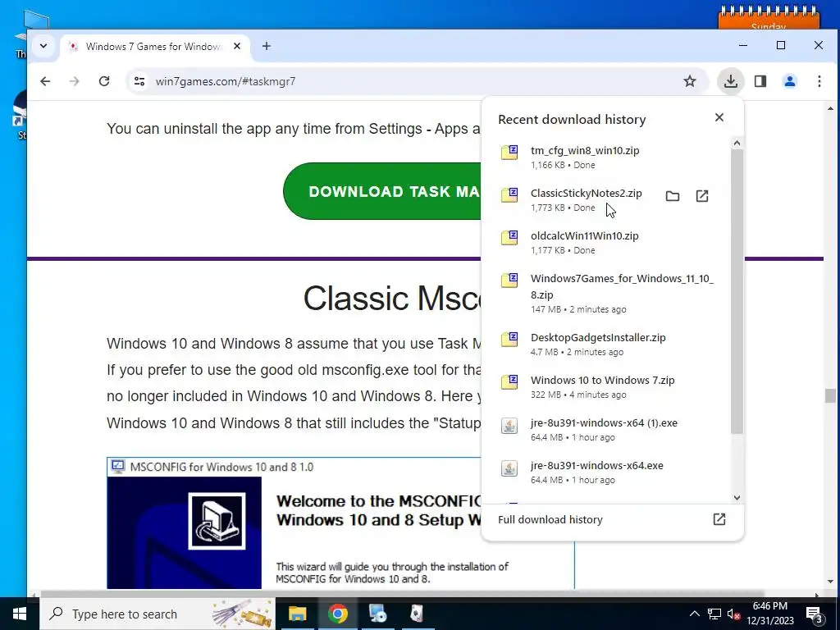Click the Solitaire card taskbar icon
The height and width of the screenshot is (630, 840).
tap(418, 614)
